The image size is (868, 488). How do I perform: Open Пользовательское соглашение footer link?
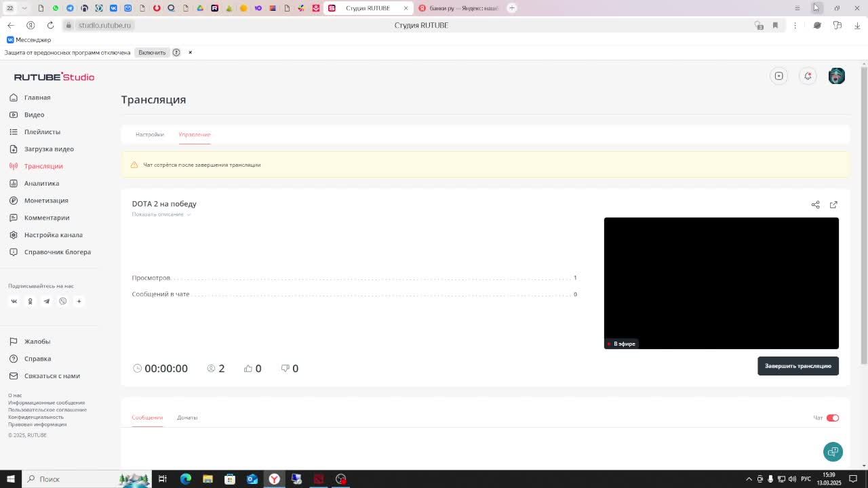coord(47,410)
